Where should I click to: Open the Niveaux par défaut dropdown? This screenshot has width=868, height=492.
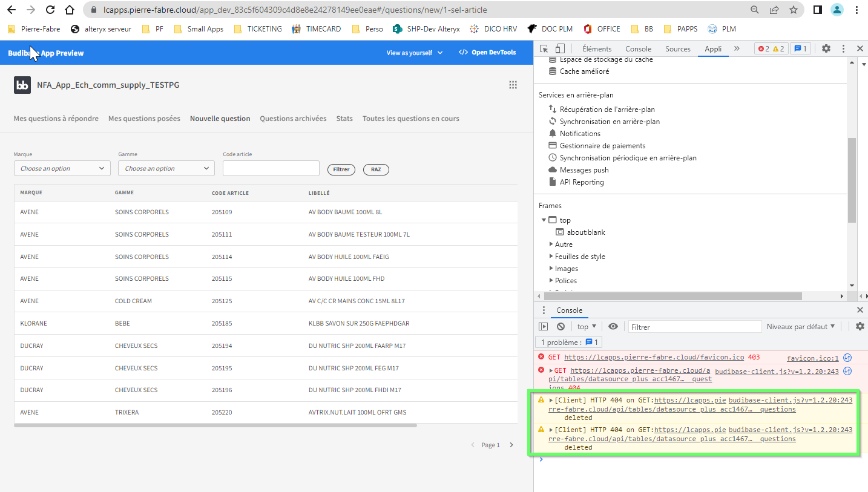[801, 327]
